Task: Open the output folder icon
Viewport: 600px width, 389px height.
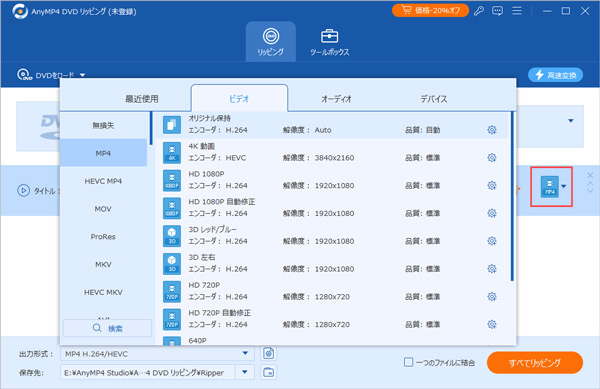Action: point(269,372)
